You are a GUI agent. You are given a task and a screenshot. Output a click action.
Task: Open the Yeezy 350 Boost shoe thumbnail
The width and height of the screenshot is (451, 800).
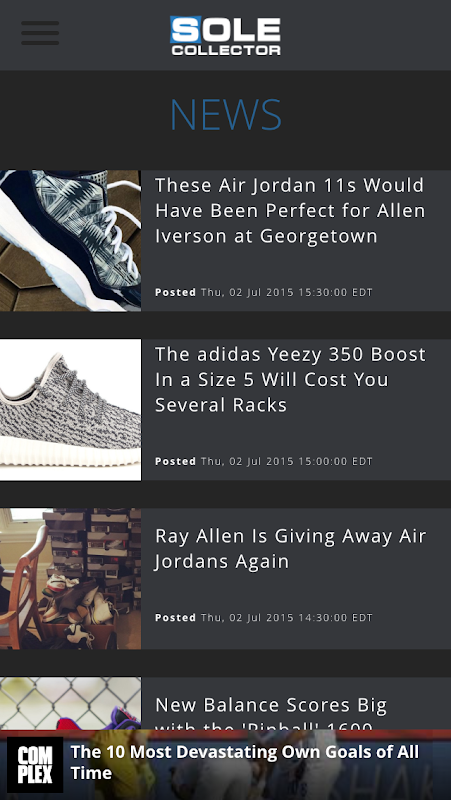[70, 410]
